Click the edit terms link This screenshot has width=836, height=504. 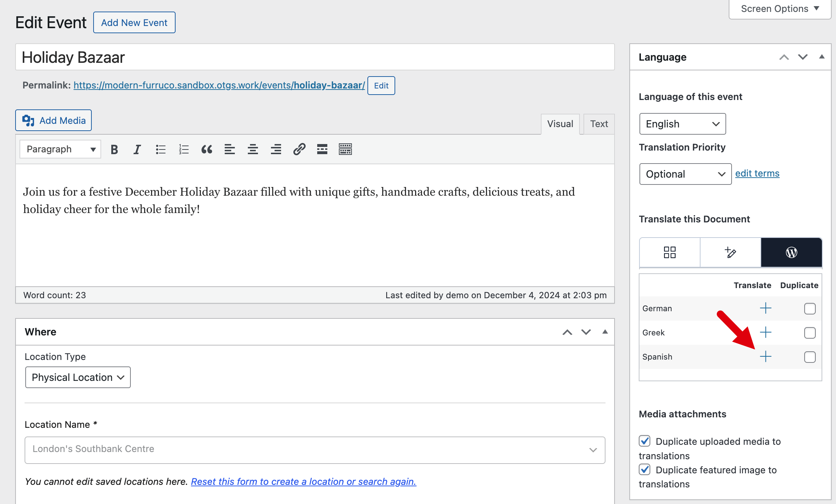(x=757, y=173)
